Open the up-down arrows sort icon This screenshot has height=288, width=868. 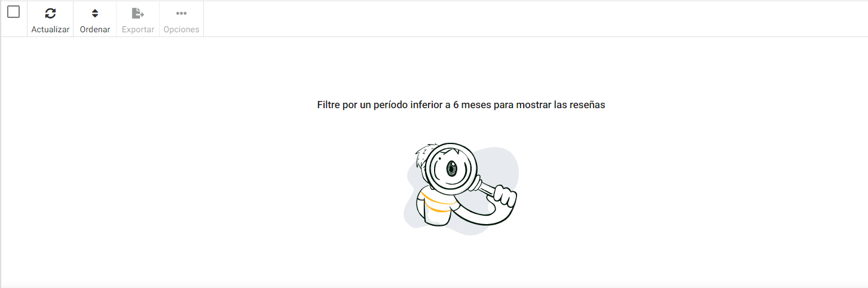pos(94,13)
